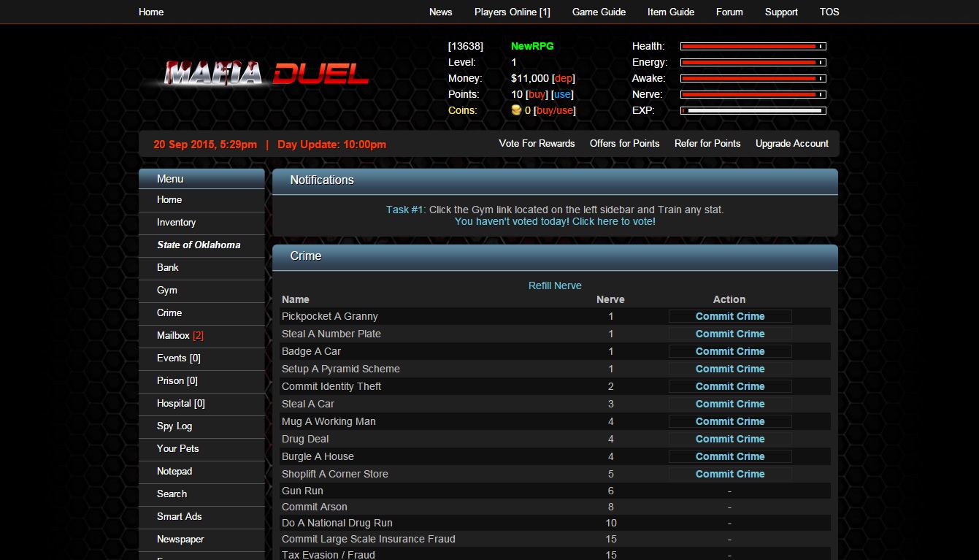Open Inventory from the sidebar
This screenshot has height=560, width=979.
click(x=201, y=223)
